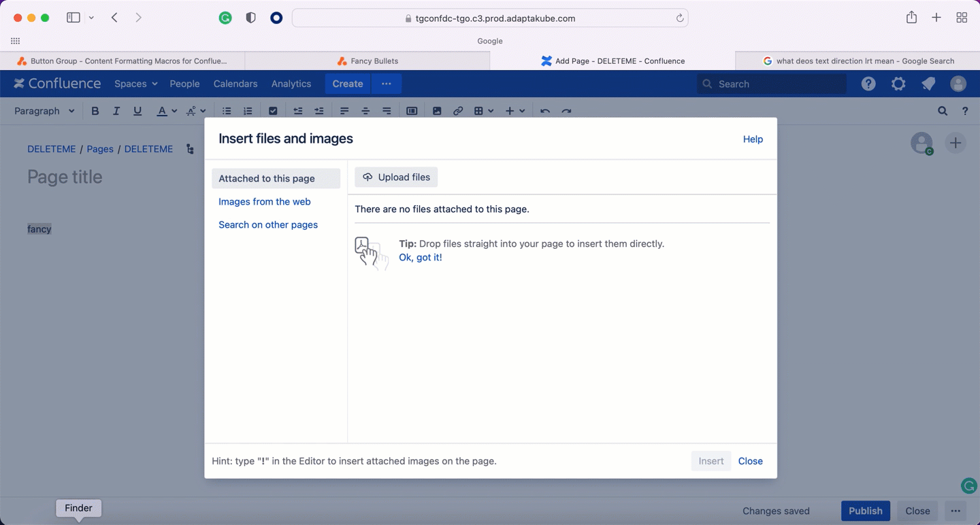
Task: Open the notifications icon in header
Action: [928, 84]
